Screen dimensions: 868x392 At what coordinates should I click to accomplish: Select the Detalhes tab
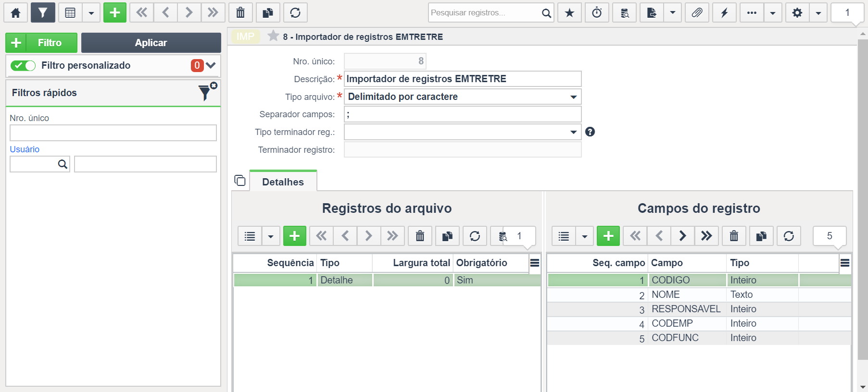283,182
